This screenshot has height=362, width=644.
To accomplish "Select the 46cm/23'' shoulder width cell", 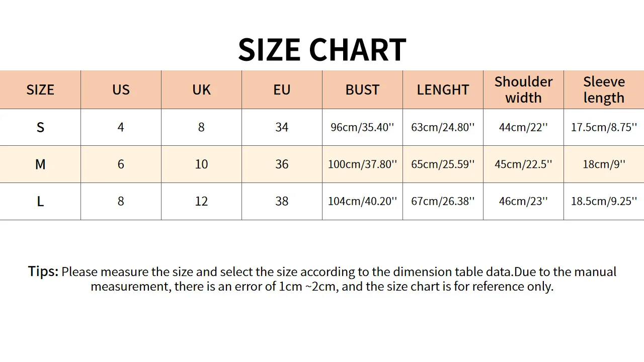I will pyautogui.click(x=523, y=202).
